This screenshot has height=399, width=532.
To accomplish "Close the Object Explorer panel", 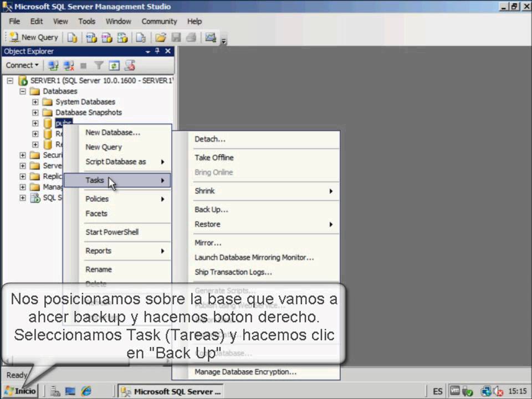I will (167, 51).
